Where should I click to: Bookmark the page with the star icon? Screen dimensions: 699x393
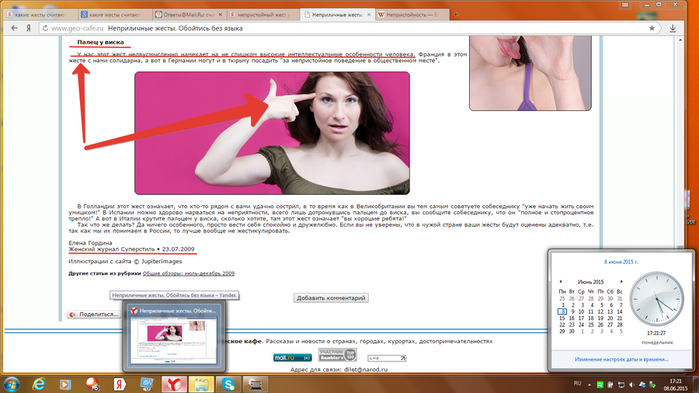652,28
